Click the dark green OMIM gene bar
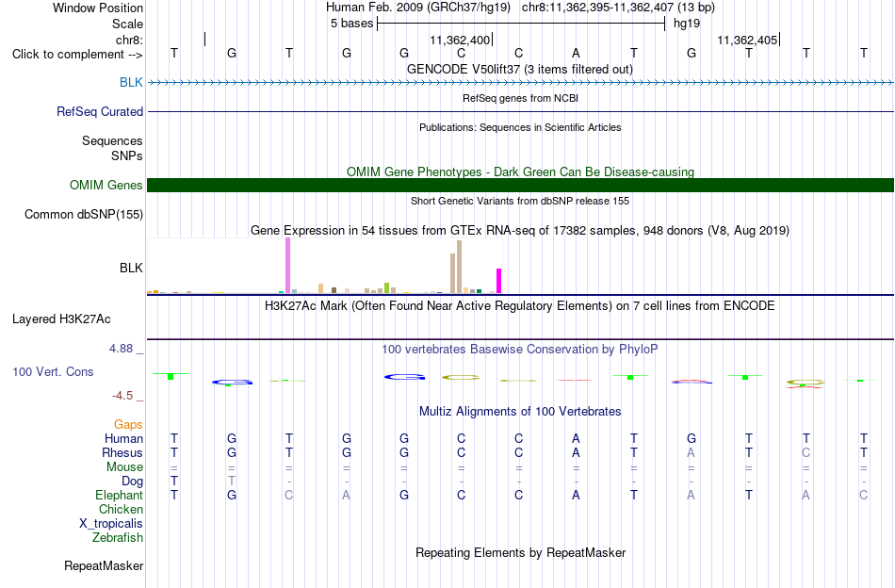This screenshot has height=588, width=895. click(x=521, y=185)
